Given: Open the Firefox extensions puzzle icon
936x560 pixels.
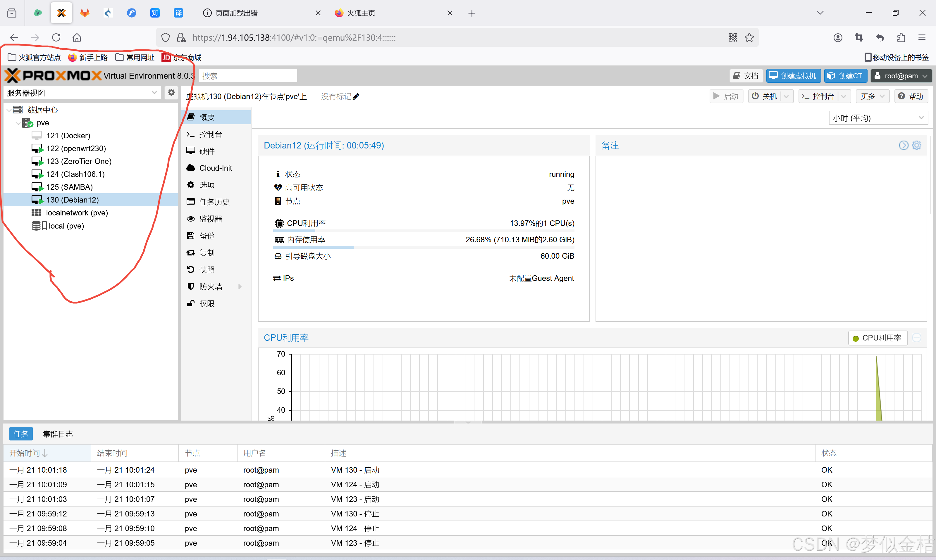Looking at the screenshot, I should [x=901, y=37].
